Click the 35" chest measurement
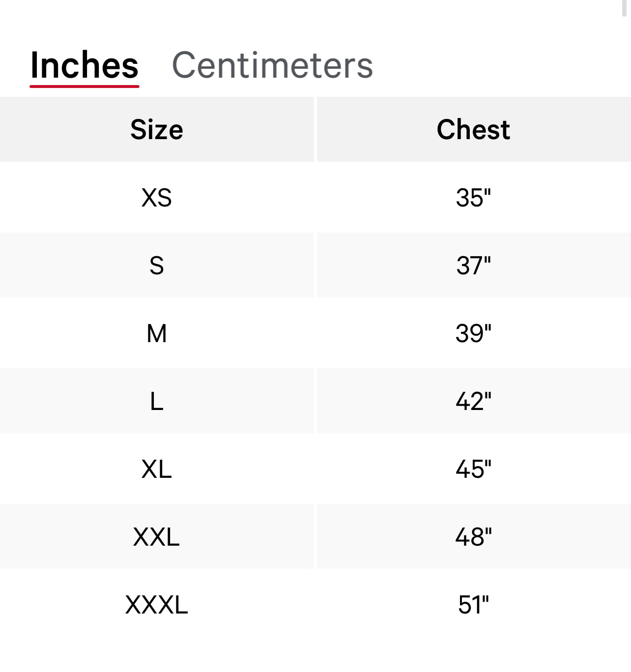This screenshot has height=672, width=631. tap(473, 198)
